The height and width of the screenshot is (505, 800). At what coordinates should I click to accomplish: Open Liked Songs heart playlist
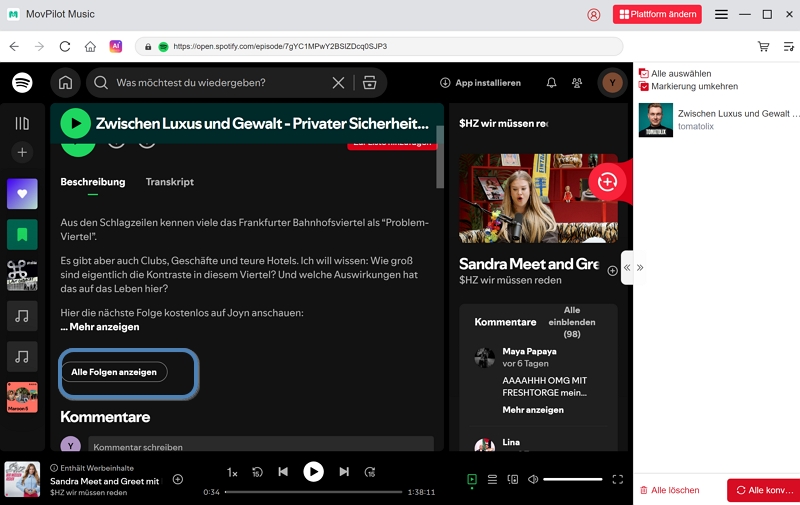[x=22, y=194]
